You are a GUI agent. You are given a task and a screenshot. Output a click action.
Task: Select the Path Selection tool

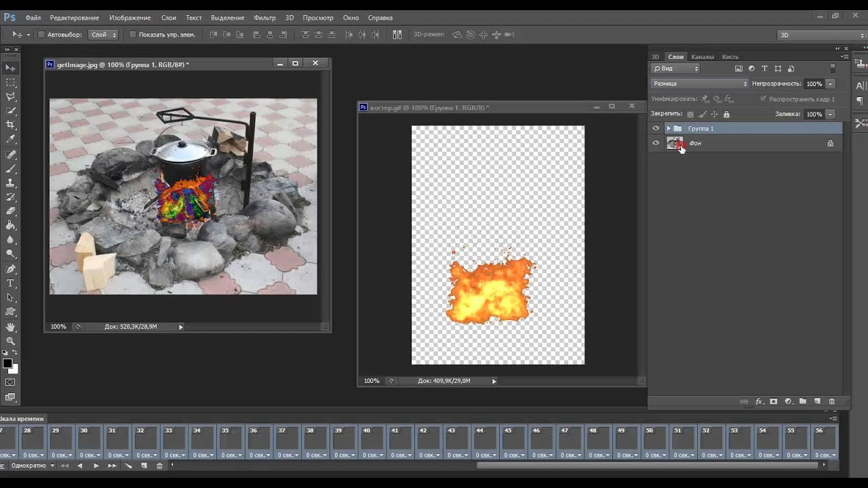point(10,297)
